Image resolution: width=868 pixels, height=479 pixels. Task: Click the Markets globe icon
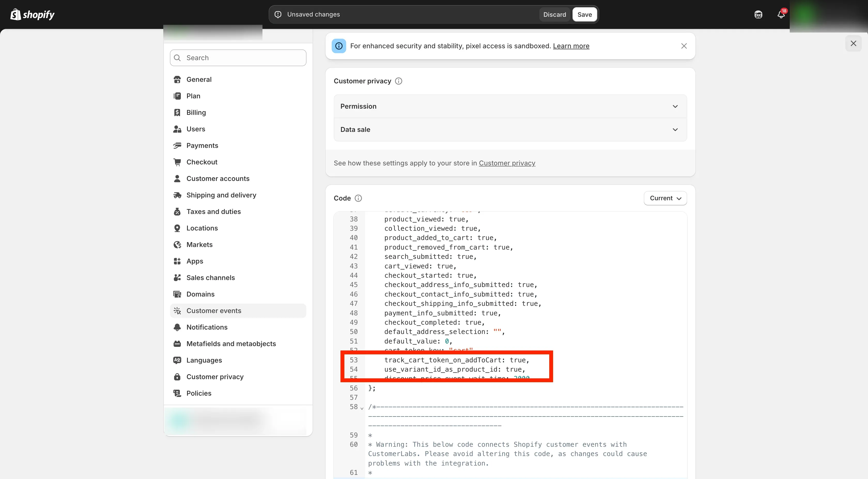[x=177, y=244]
